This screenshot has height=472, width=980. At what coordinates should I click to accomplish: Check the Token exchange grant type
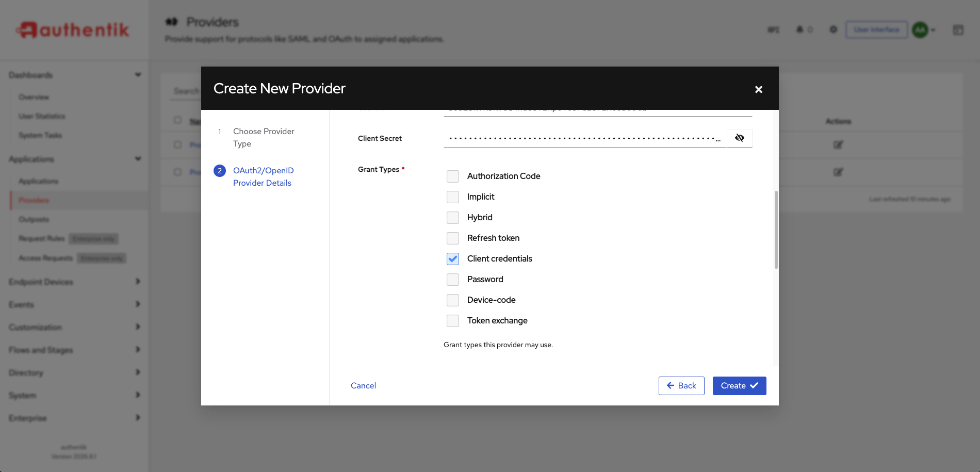pos(453,321)
